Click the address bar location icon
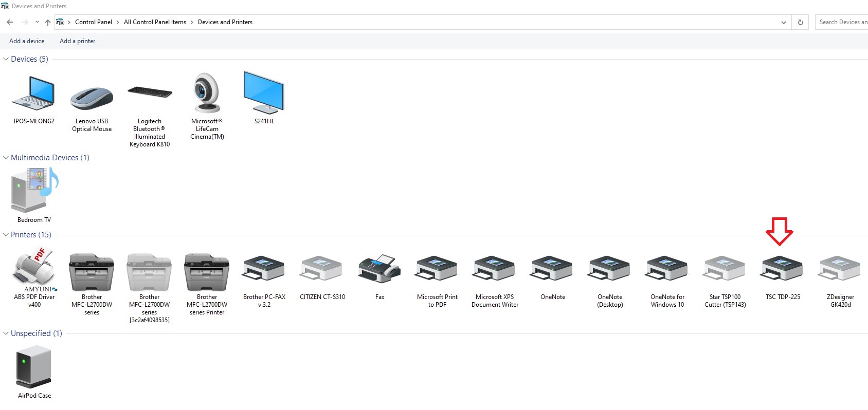Screen dimensions: 868x410 60,22
